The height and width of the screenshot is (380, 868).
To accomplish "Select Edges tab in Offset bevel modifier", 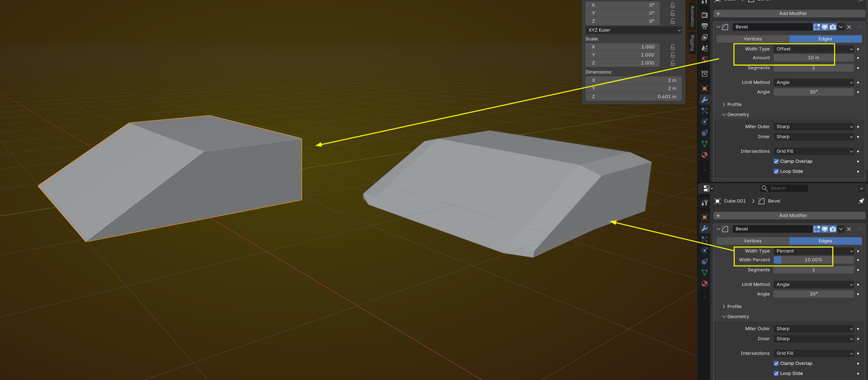I will click(x=825, y=39).
